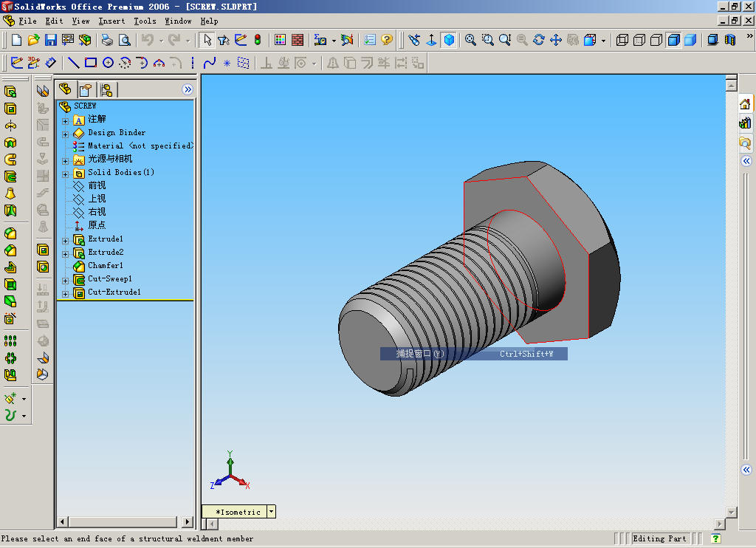Save the part with the floppy icon

point(51,40)
